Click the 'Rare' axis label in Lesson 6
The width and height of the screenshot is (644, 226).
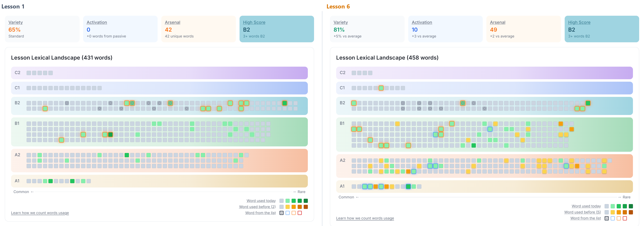(x=627, y=197)
